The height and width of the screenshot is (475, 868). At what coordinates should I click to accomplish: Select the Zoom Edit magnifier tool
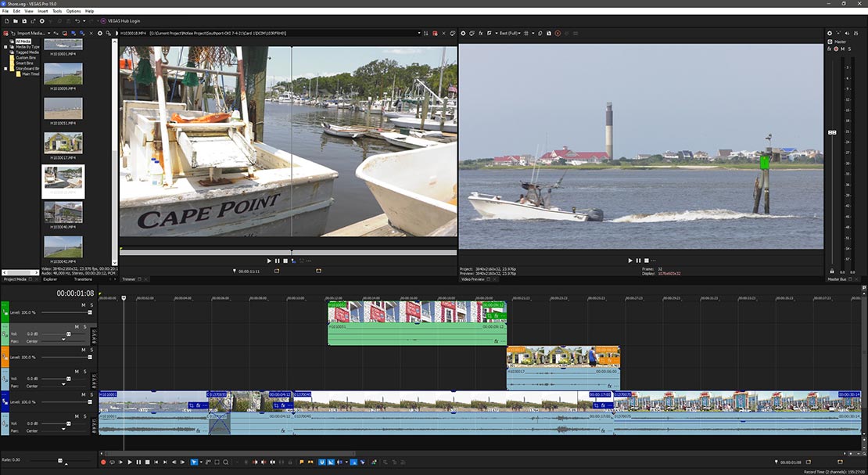226,462
